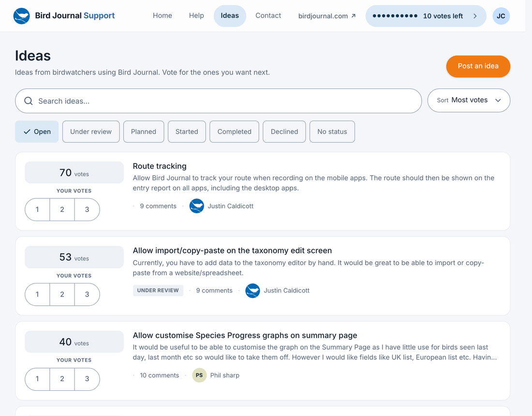The width and height of the screenshot is (532, 416).
Task: Give 1 vote to taxonomy import idea
Action: pos(37,294)
